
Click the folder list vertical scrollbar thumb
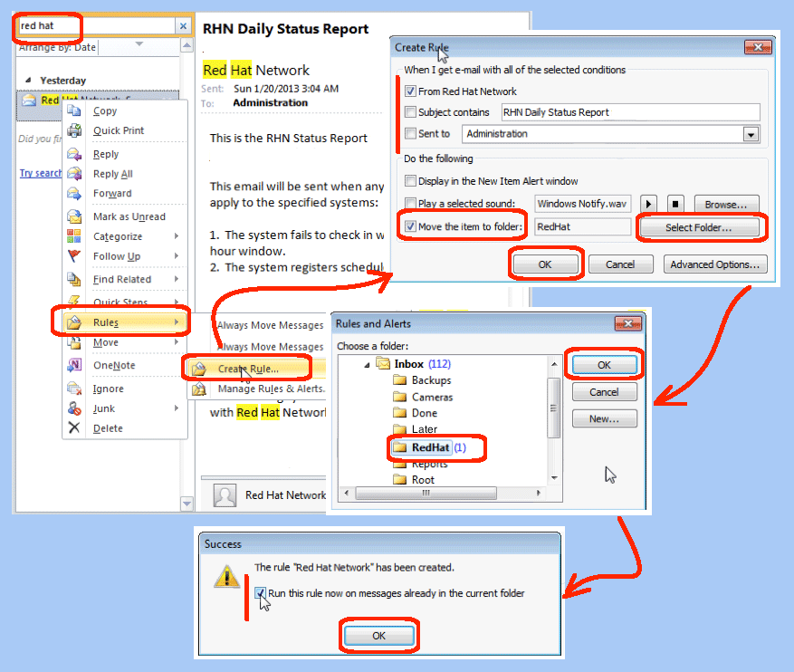tap(554, 408)
